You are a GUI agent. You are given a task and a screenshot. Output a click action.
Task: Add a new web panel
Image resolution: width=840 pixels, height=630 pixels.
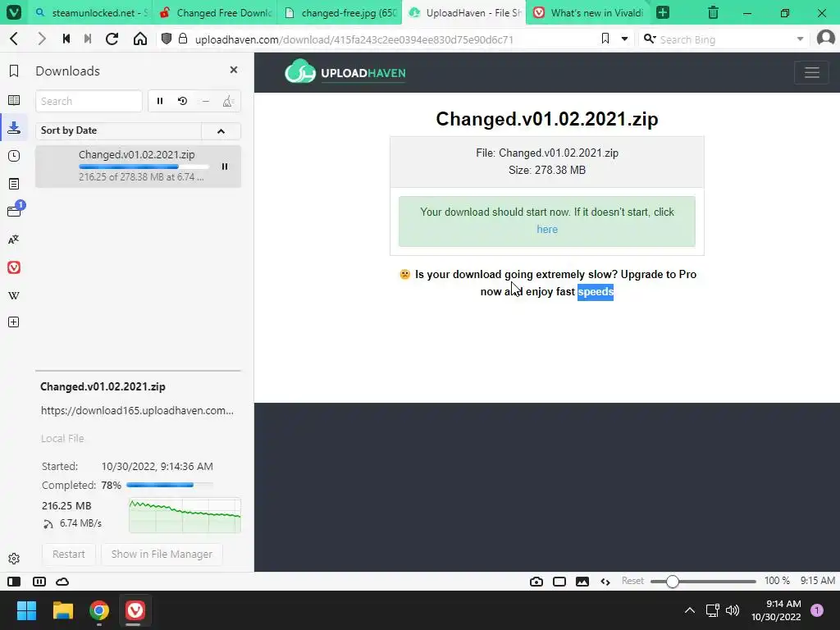[x=14, y=322]
